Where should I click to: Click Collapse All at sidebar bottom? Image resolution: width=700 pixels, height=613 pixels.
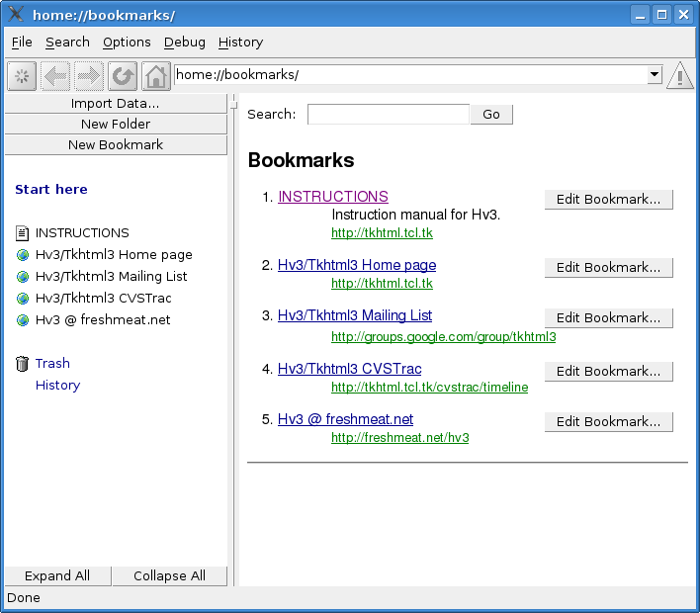pyautogui.click(x=169, y=575)
